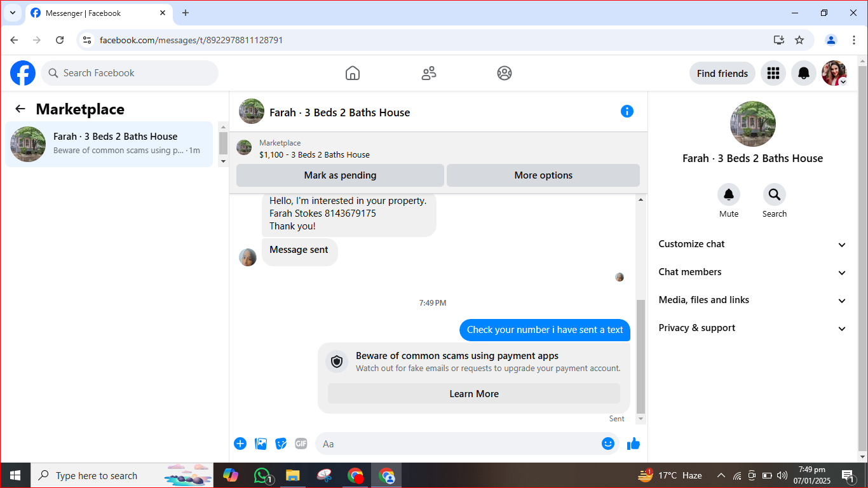Mute this conversation
868x488 pixels.
click(x=729, y=194)
